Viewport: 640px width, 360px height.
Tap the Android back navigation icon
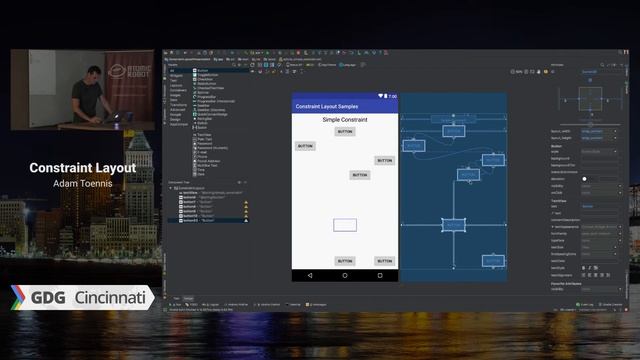pos(310,276)
